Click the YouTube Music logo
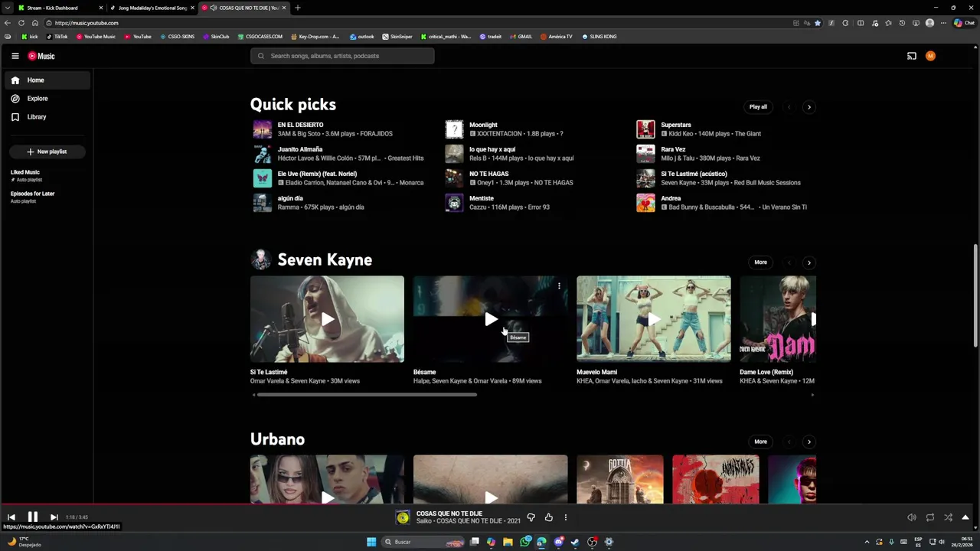This screenshot has height=551, width=980. click(x=41, y=56)
